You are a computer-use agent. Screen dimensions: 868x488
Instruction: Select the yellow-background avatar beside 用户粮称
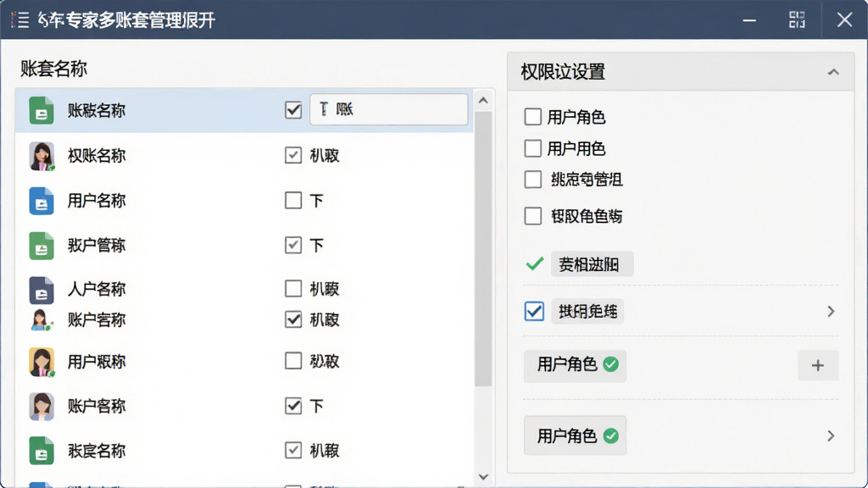(x=42, y=362)
